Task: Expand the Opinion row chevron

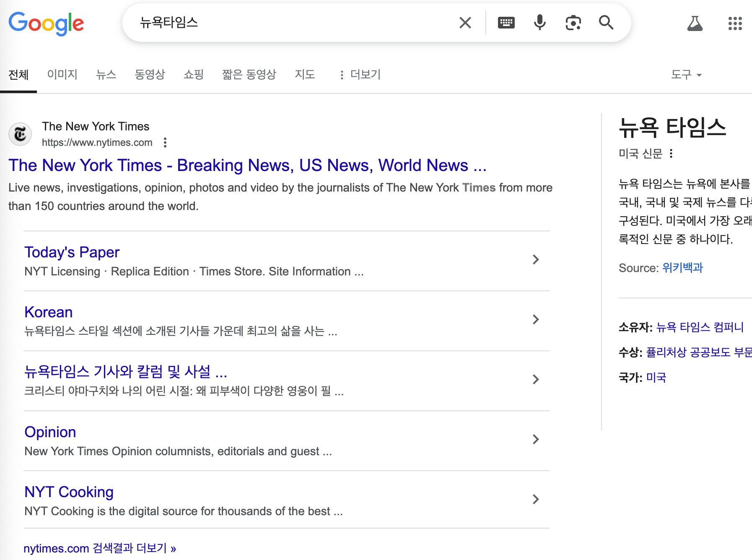Action: 536,439
